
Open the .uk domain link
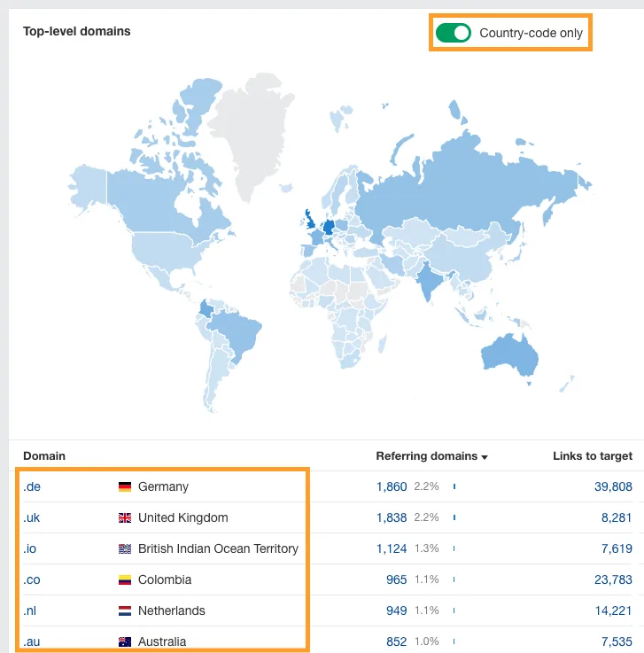[32, 517]
